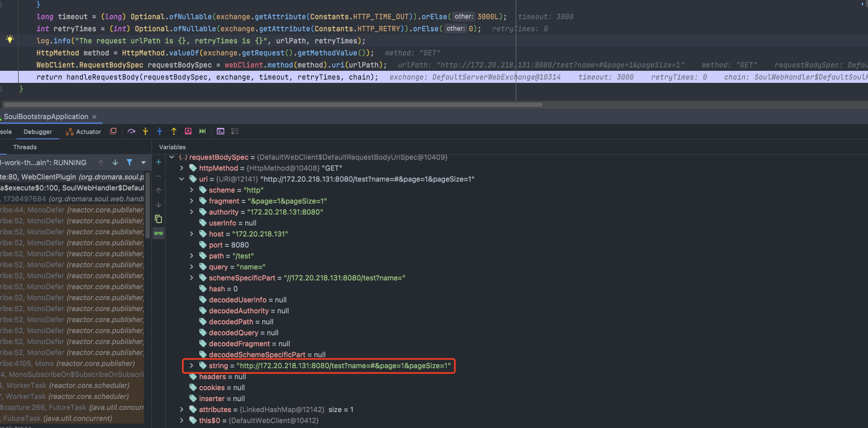Expand the authority field node
This screenshot has height=428, width=868.
pyautogui.click(x=191, y=212)
